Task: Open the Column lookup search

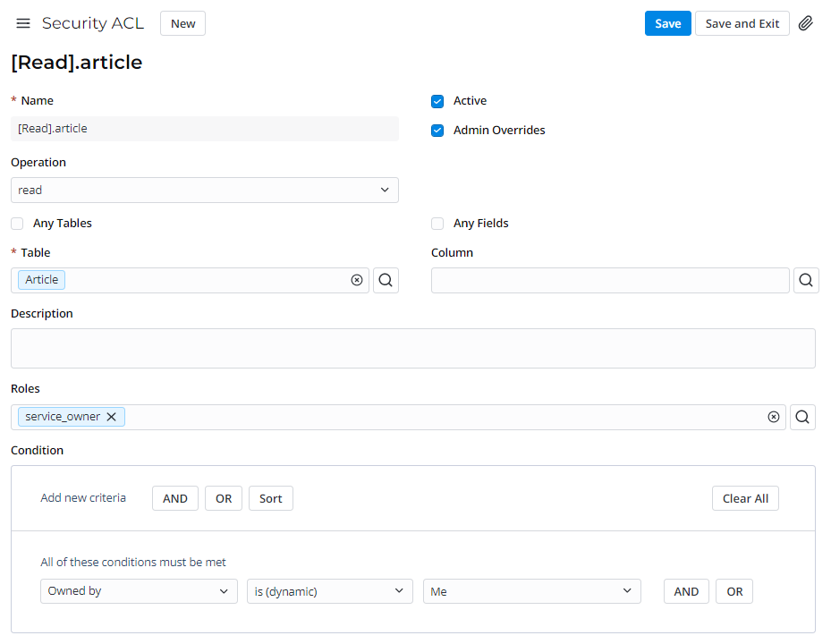Action: pos(805,280)
